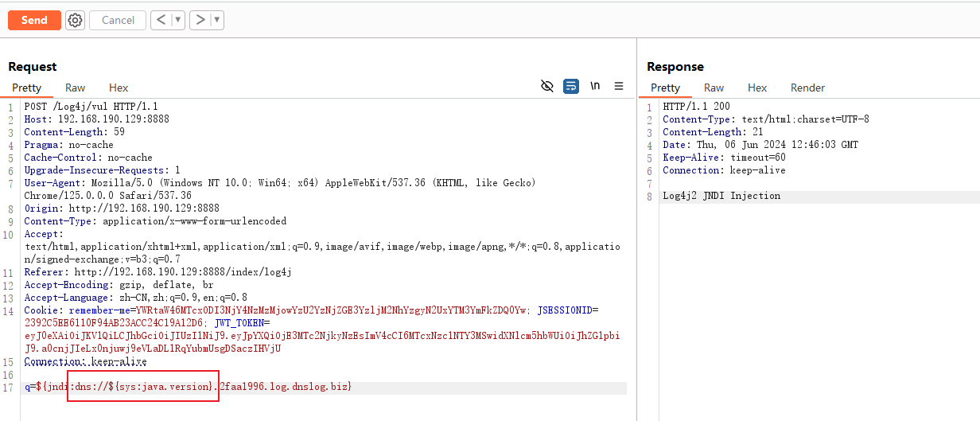The width and height of the screenshot is (980, 421).
Task: Click the orange Send button
Action: 34,20
